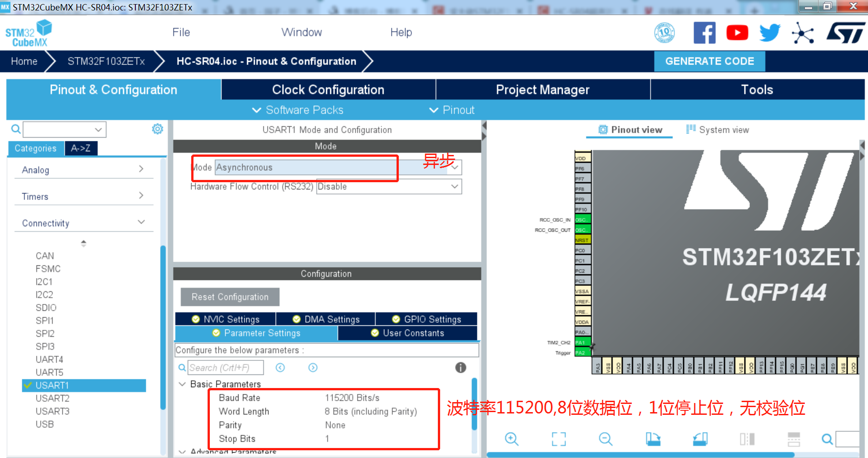The image size is (868, 458).
Task: Open the Facebook icon in the header
Action: [704, 33]
